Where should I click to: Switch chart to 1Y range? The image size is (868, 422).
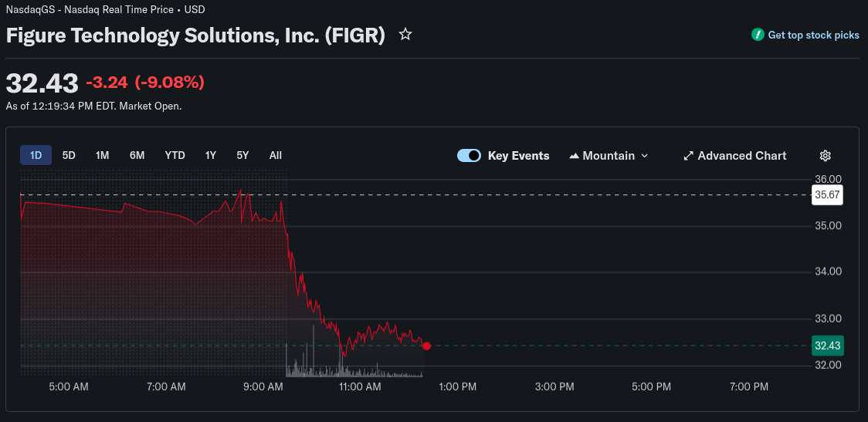point(210,155)
